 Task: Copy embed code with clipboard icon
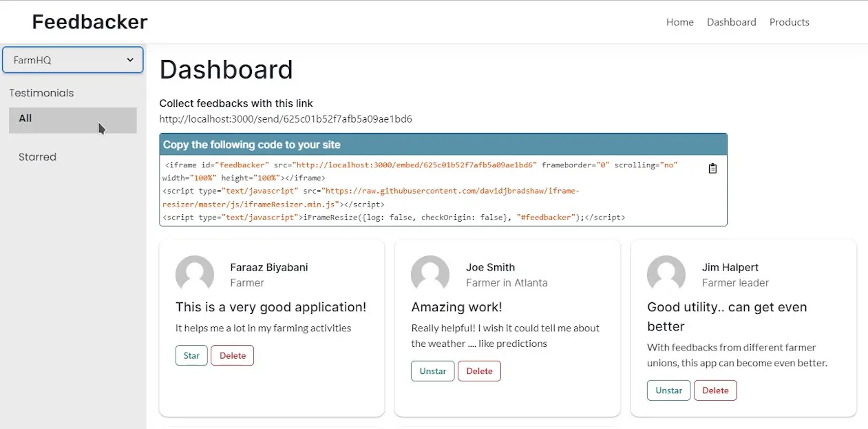tap(712, 168)
